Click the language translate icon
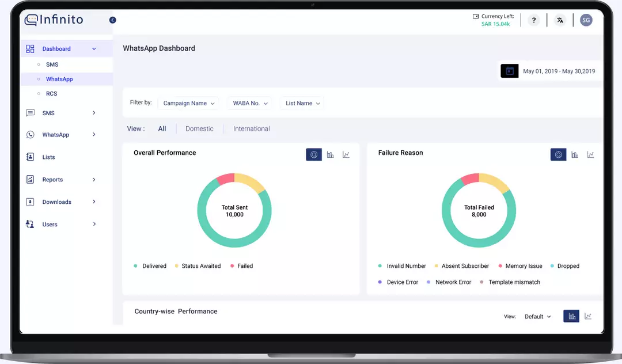Image resolution: width=622 pixels, height=364 pixels. coord(560,20)
